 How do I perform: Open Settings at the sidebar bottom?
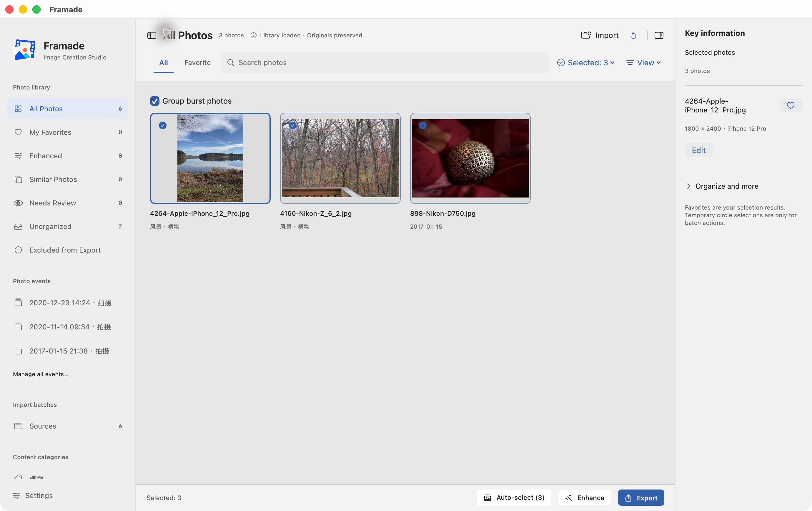(33, 495)
